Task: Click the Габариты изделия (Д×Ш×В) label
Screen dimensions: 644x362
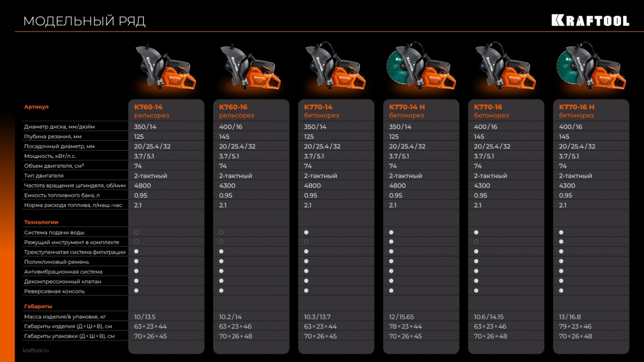Action: click(68, 327)
